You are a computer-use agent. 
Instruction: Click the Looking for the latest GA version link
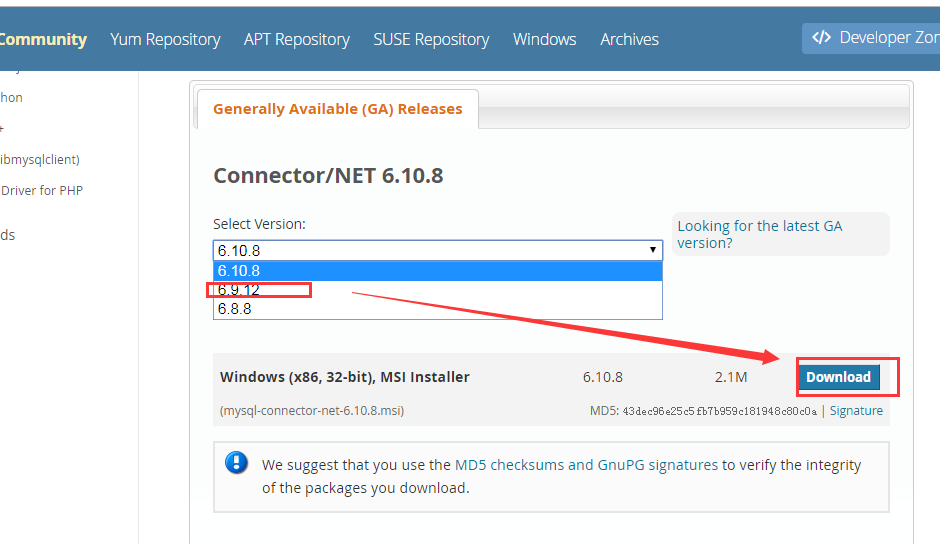760,234
